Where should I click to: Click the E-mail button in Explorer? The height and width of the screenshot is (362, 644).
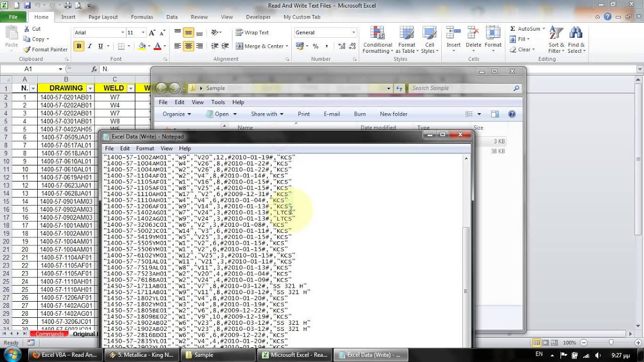point(332,114)
